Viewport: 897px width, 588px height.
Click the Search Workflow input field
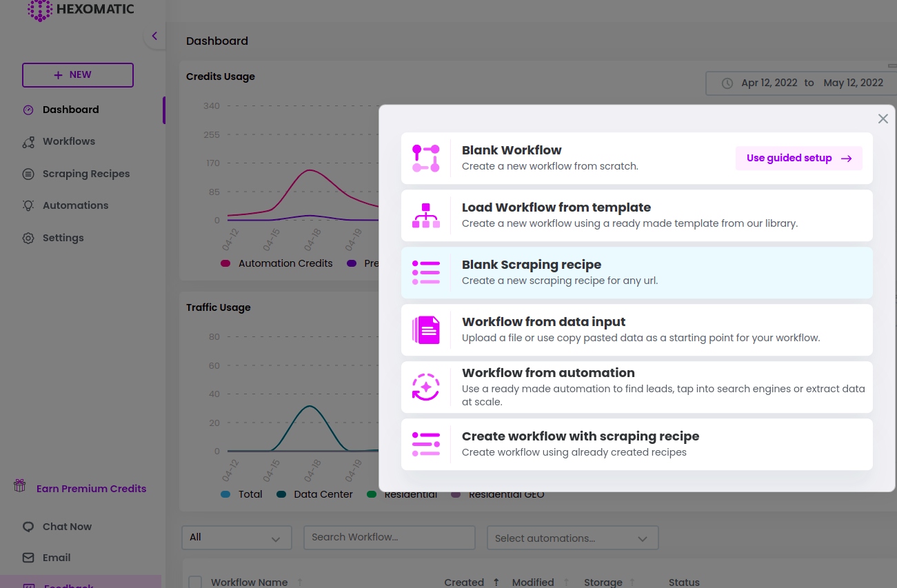[x=389, y=538]
